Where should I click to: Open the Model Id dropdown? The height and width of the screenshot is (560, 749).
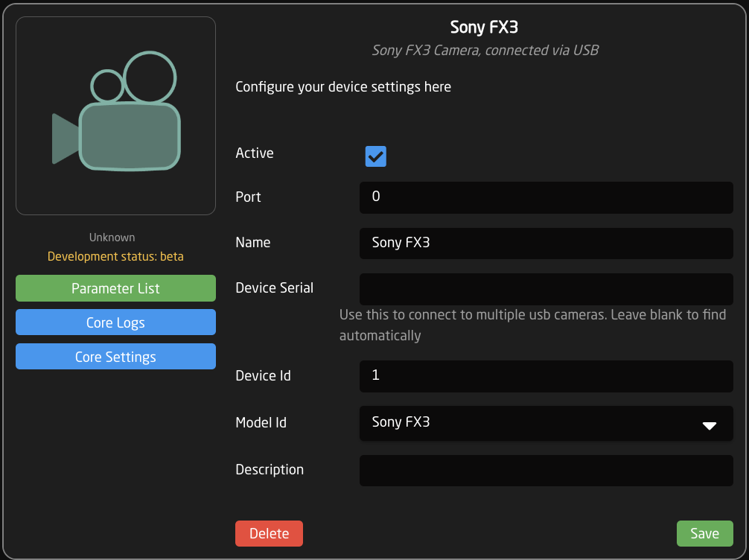point(546,423)
